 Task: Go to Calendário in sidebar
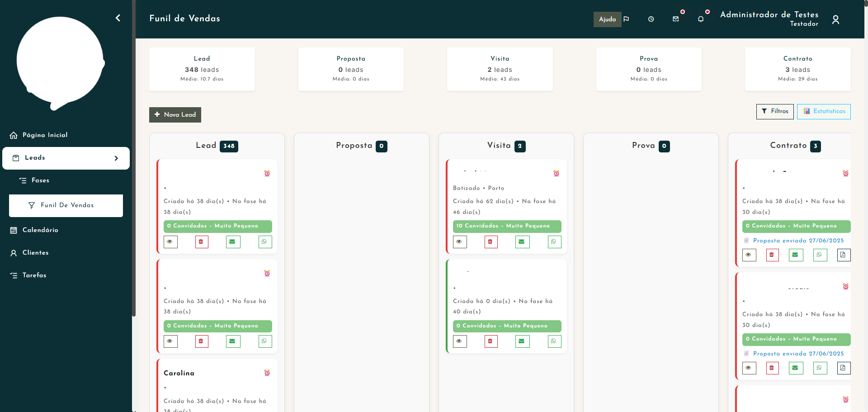coord(40,230)
